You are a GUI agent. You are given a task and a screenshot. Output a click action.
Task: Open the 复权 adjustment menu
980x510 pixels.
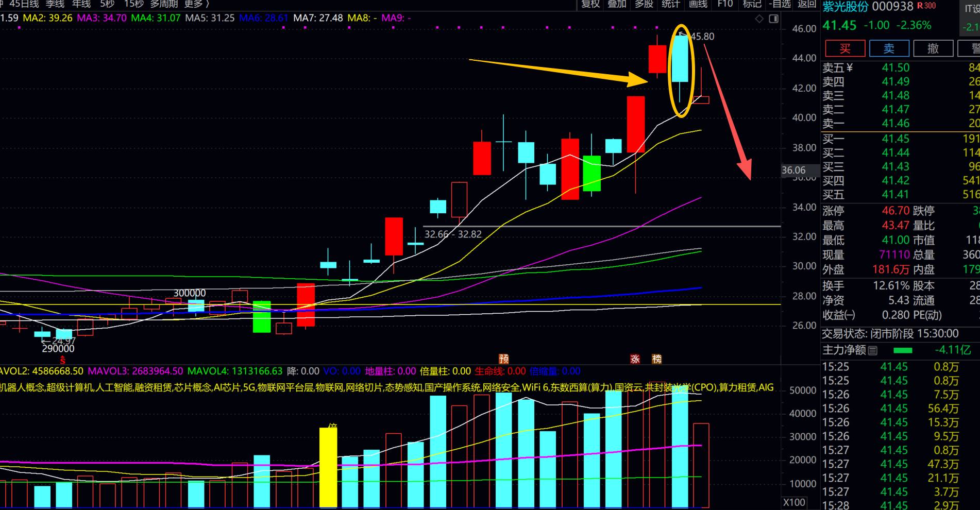click(590, 4)
